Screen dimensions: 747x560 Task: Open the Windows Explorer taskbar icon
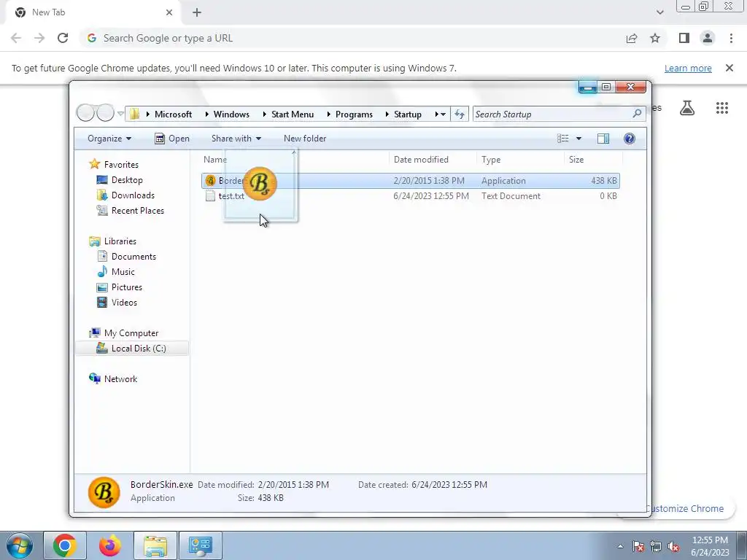(x=155, y=545)
